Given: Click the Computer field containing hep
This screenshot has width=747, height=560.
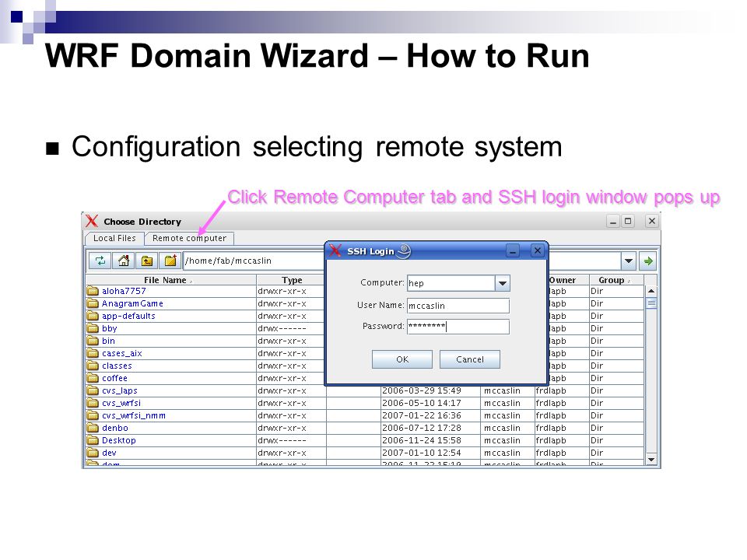Looking at the screenshot, I should pyautogui.click(x=451, y=283).
